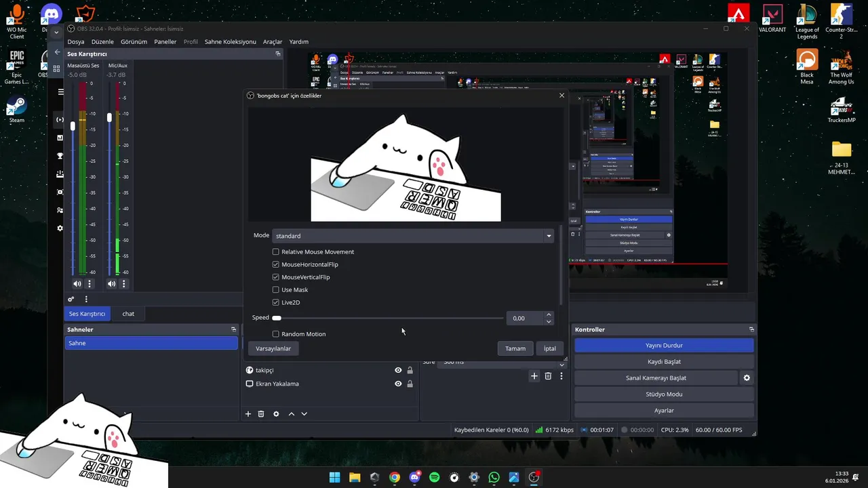This screenshot has height=488, width=868.
Task: Cancel properties with İptal button
Action: tap(550, 348)
